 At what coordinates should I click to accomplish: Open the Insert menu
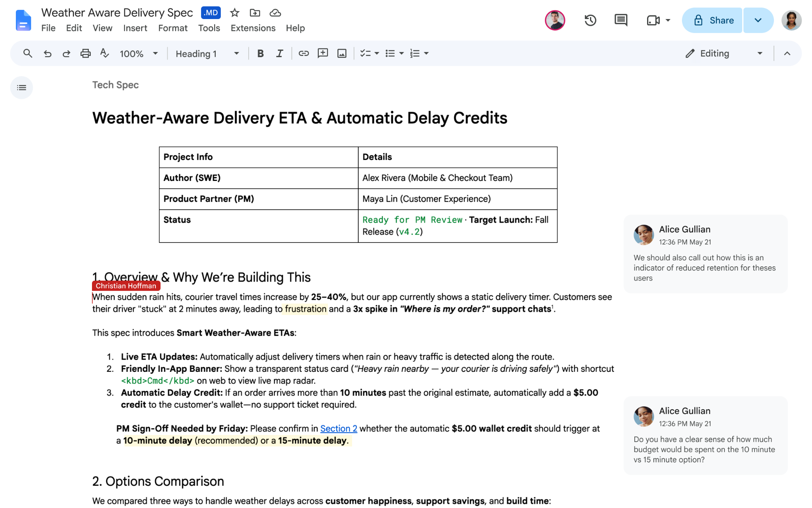tap(135, 28)
